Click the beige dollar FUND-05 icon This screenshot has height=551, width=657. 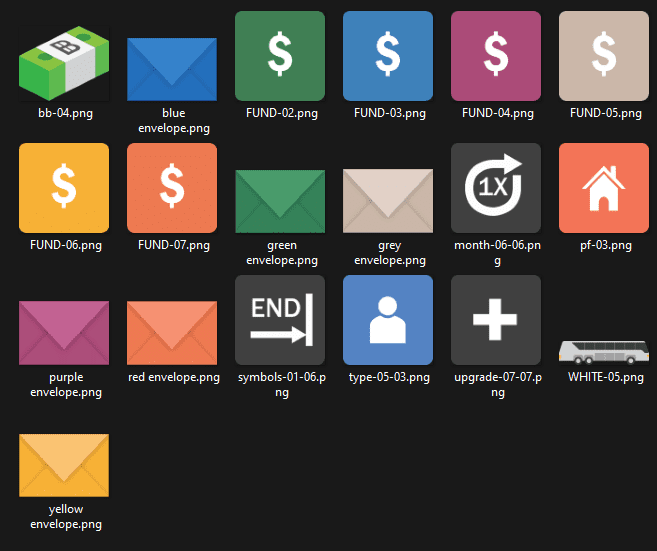(x=604, y=56)
